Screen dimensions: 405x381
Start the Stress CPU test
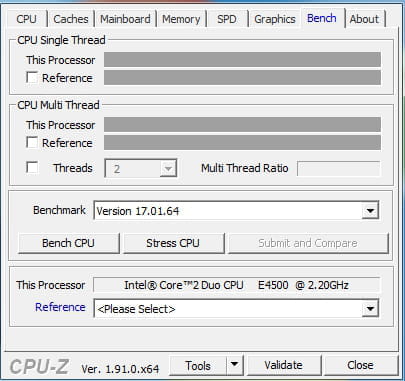point(173,243)
